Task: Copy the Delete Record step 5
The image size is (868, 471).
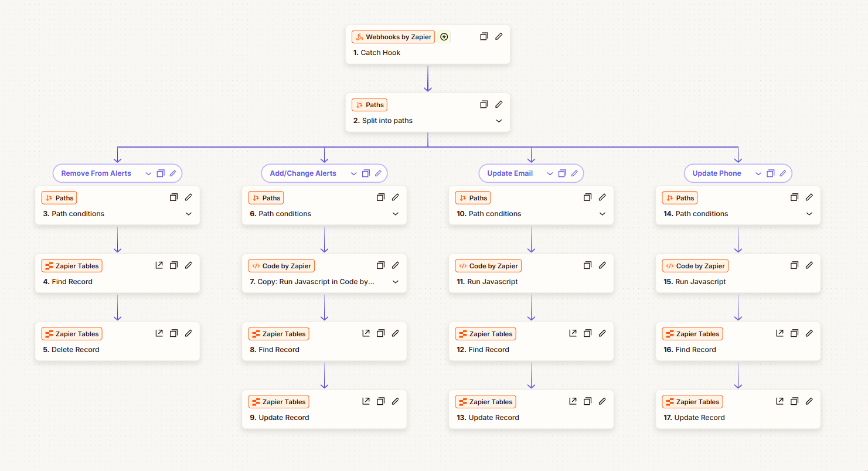Action: click(x=173, y=333)
